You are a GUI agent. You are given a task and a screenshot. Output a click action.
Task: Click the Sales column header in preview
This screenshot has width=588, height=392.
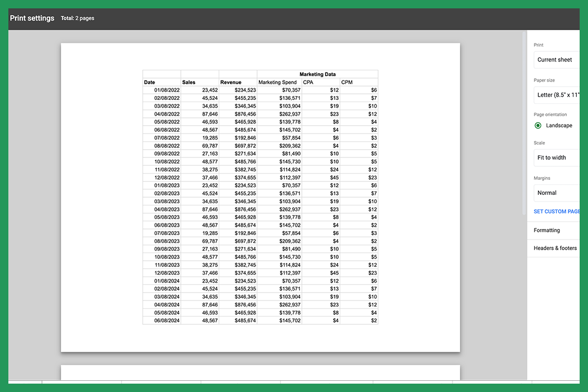(189, 82)
